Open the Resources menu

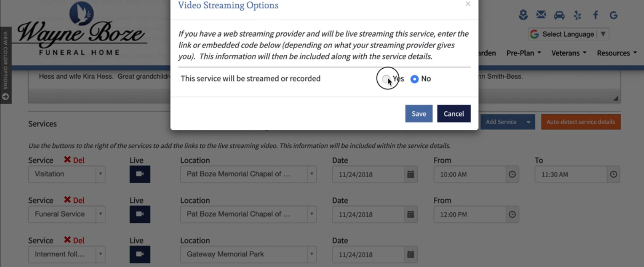[616, 53]
